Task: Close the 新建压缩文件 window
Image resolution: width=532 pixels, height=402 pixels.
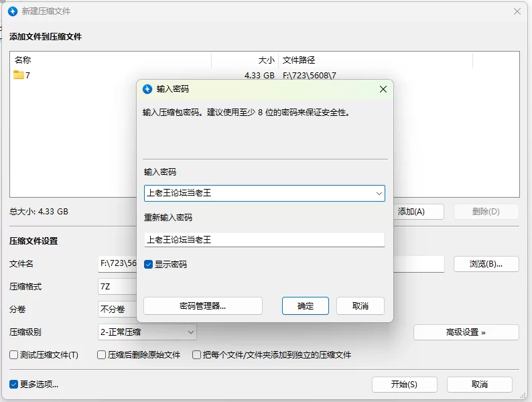Action: coord(517,11)
